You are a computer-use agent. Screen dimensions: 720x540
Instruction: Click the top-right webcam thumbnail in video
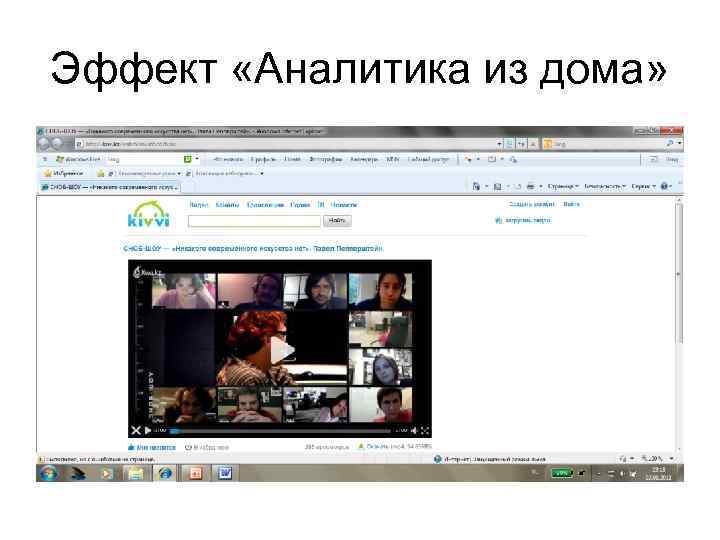coord(380,290)
